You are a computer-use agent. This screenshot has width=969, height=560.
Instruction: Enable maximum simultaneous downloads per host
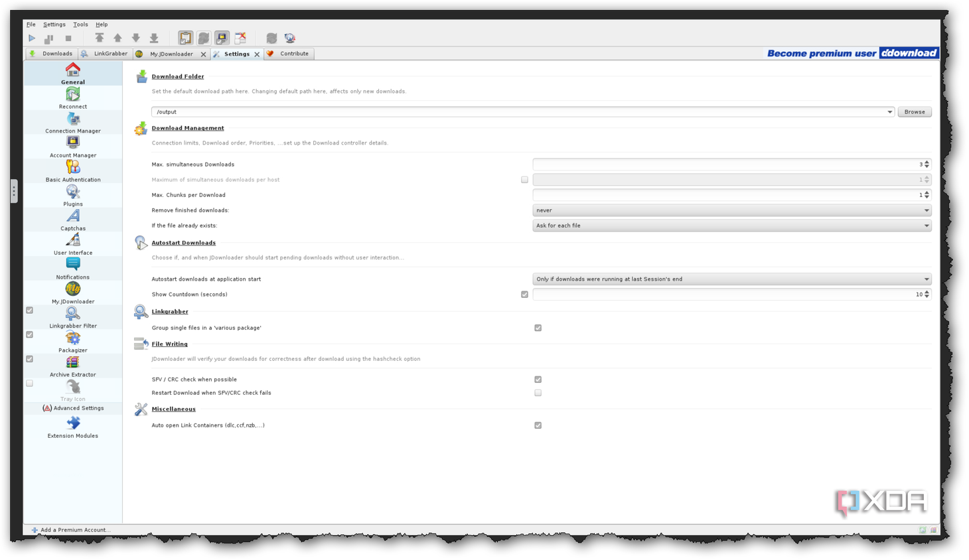tap(524, 180)
